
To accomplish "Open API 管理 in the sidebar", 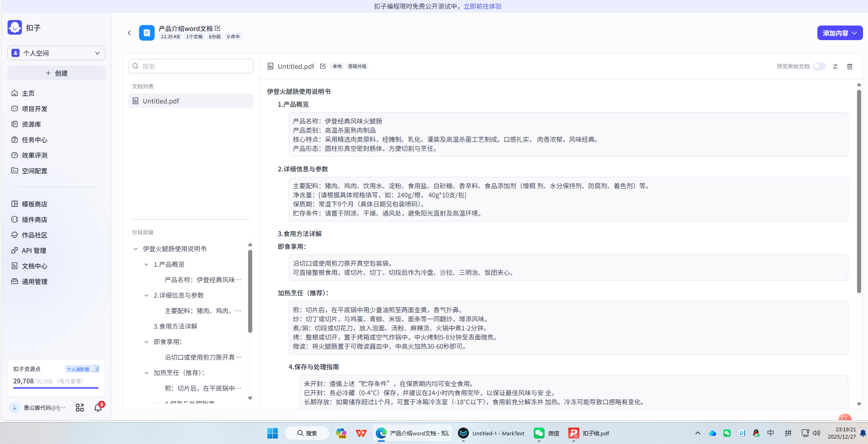I will [33, 250].
